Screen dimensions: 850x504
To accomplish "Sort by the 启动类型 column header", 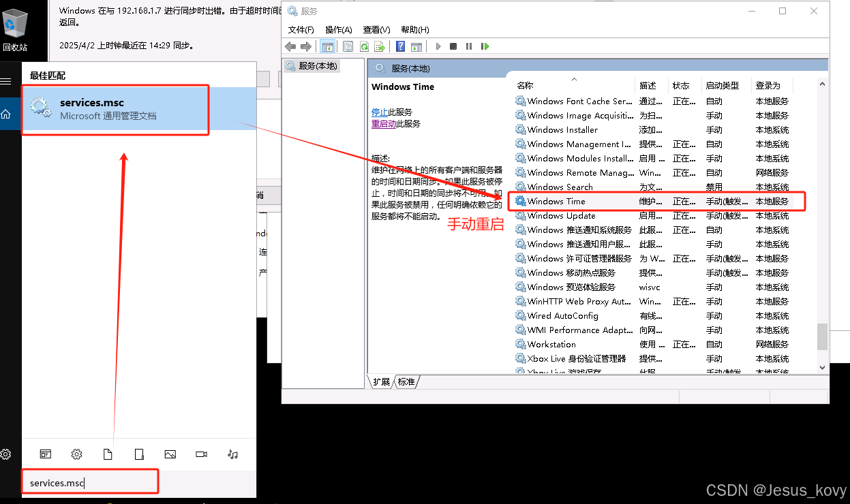I will pyautogui.click(x=727, y=86).
